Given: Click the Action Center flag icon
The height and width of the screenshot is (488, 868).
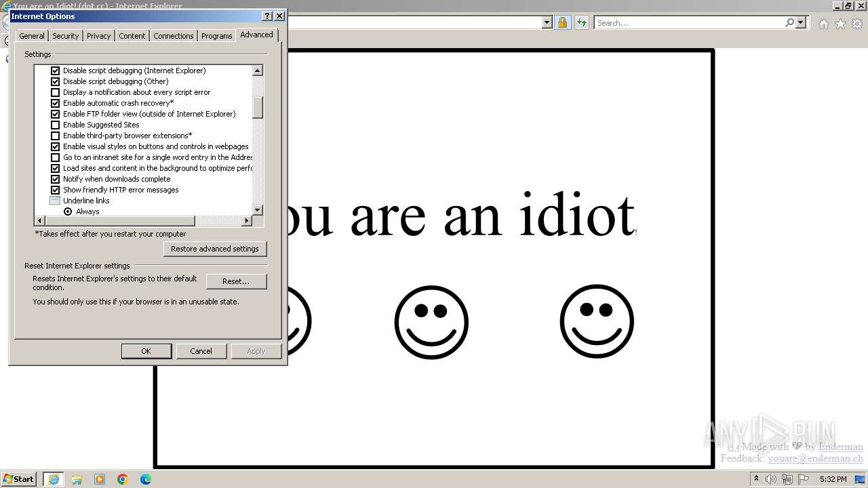Looking at the screenshot, I should pyautogui.click(x=804, y=479).
